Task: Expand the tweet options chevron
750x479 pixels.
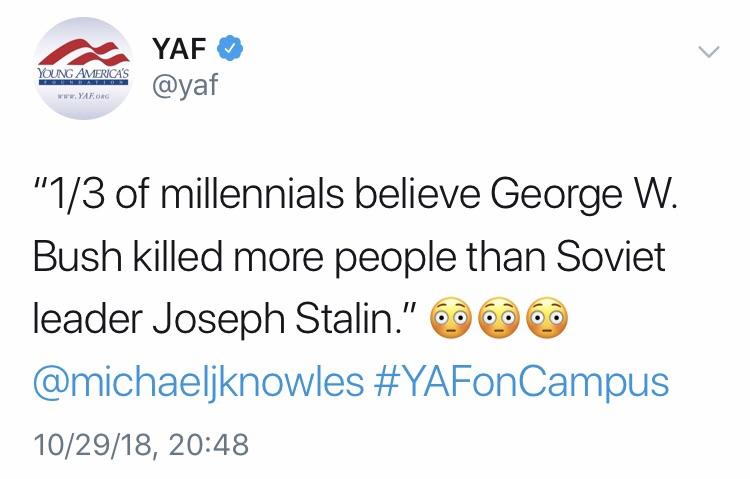Action: (708, 51)
